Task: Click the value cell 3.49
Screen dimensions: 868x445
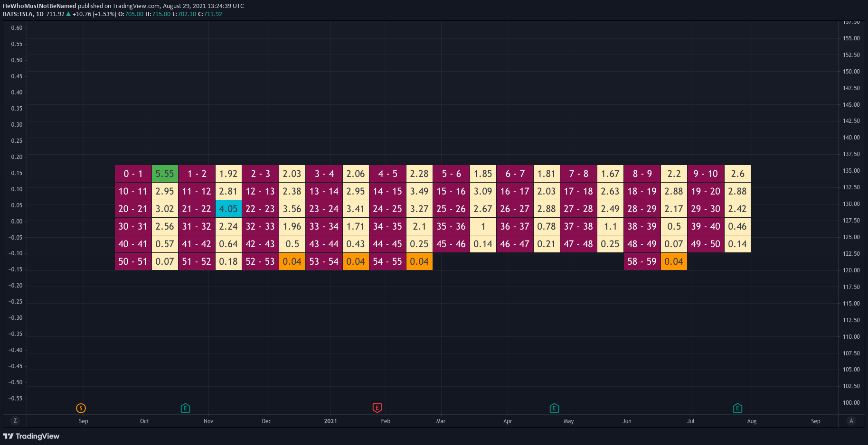Action: pyautogui.click(x=419, y=191)
